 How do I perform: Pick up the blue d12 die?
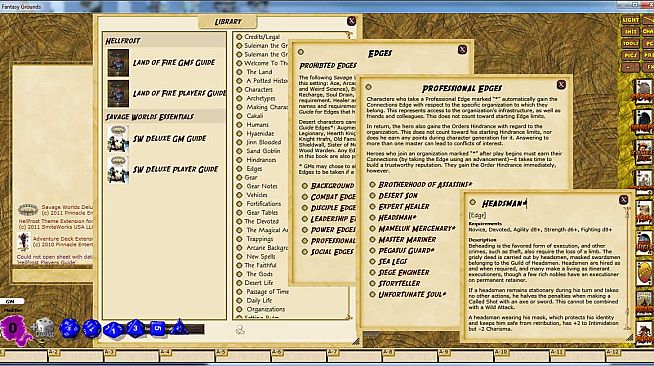(91, 328)
